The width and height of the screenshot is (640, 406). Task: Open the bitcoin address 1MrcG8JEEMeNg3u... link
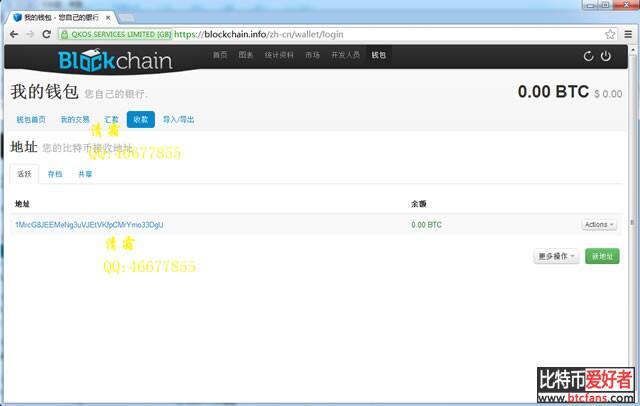coord(89,225)
